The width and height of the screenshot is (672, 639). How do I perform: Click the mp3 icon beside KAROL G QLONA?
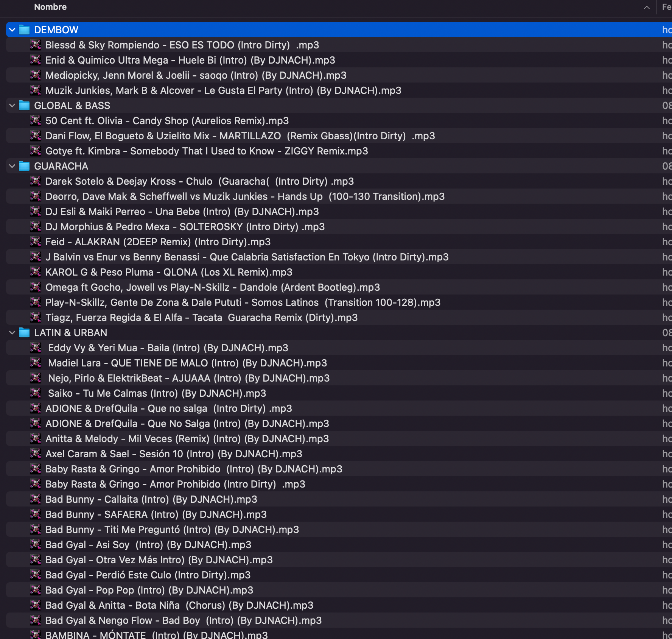36,272
